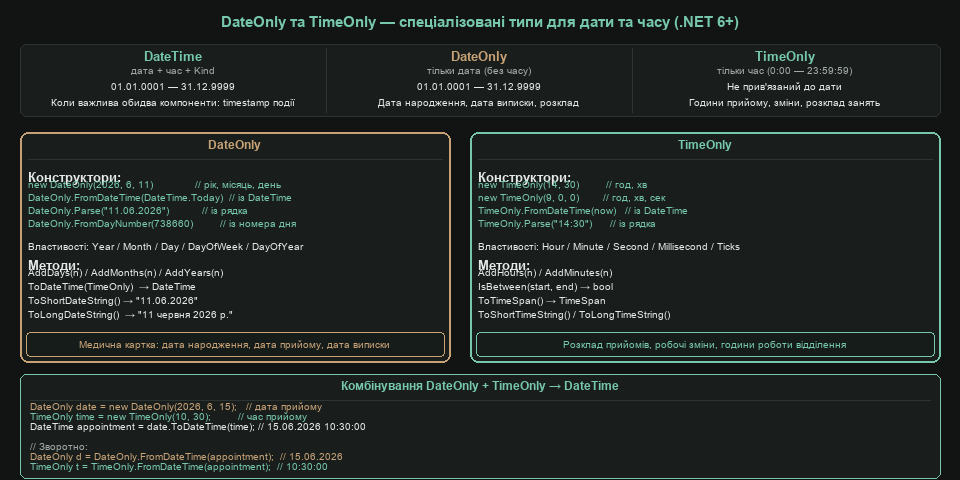The image size is (960, 480).
Task: Click heading "Комбінування DateOnly + TimeOnly → DateTime"
Action: click(x=479, y=386)
